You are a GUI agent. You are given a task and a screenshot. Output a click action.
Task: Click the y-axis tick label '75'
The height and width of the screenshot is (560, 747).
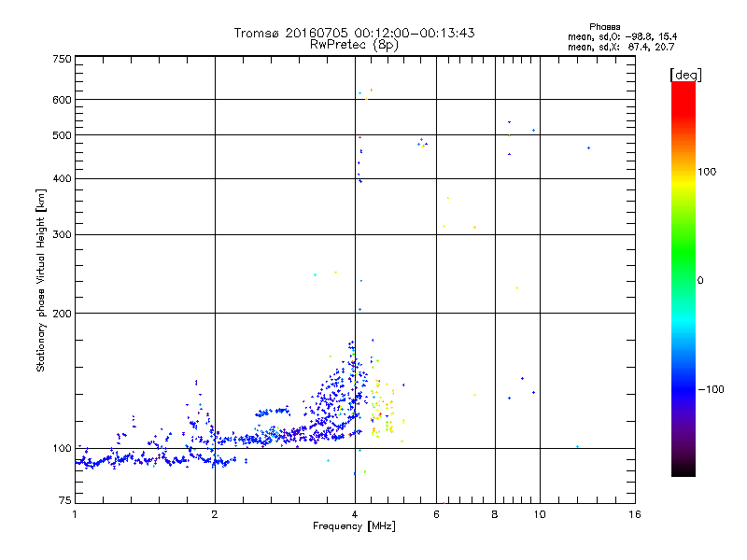[x=64, y=500]
